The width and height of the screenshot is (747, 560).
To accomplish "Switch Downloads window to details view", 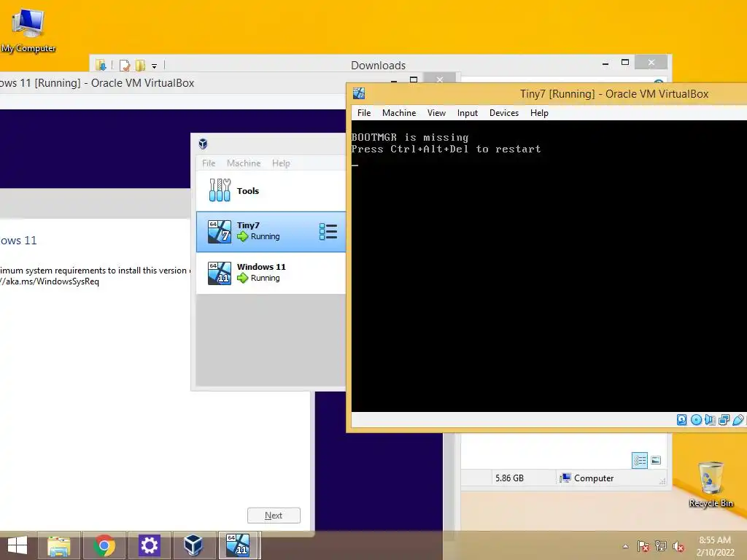I will (x=640, y=460).
